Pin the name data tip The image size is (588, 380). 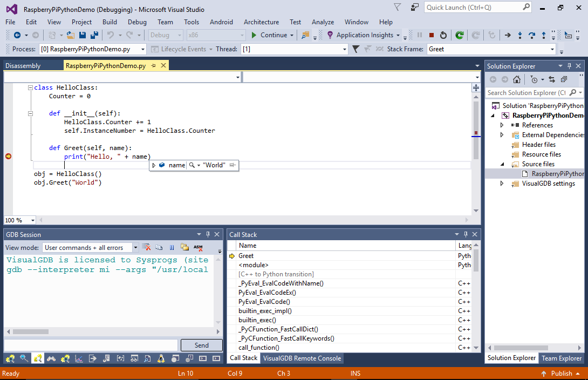[233, 165]
